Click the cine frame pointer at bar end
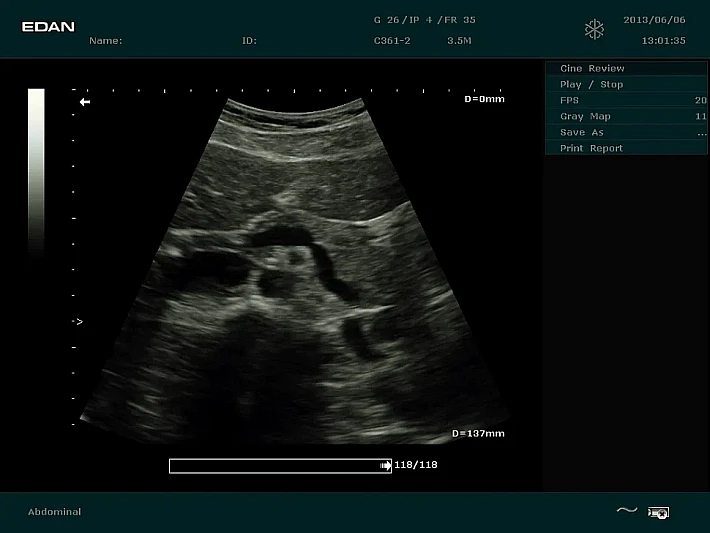The image size is (710, 533). pyautogui.click(x=386, y=465)
